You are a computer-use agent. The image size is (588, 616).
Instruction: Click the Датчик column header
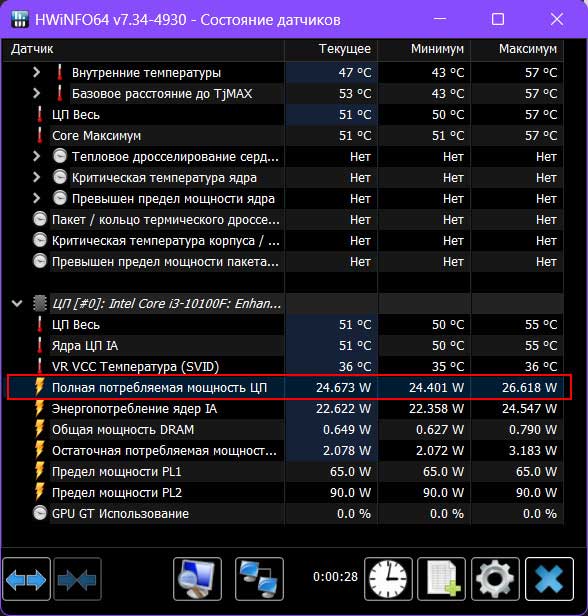143,49
